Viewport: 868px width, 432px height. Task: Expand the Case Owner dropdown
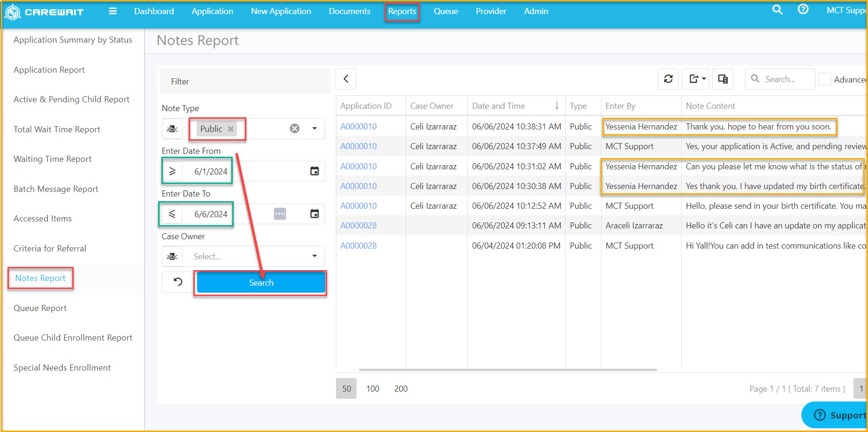point(314,256)
